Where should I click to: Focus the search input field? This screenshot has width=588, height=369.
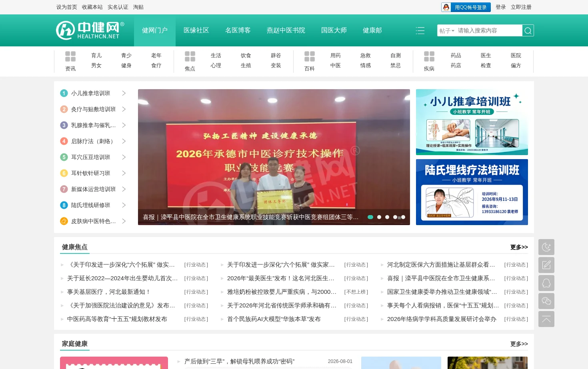[x=489, y=31]
